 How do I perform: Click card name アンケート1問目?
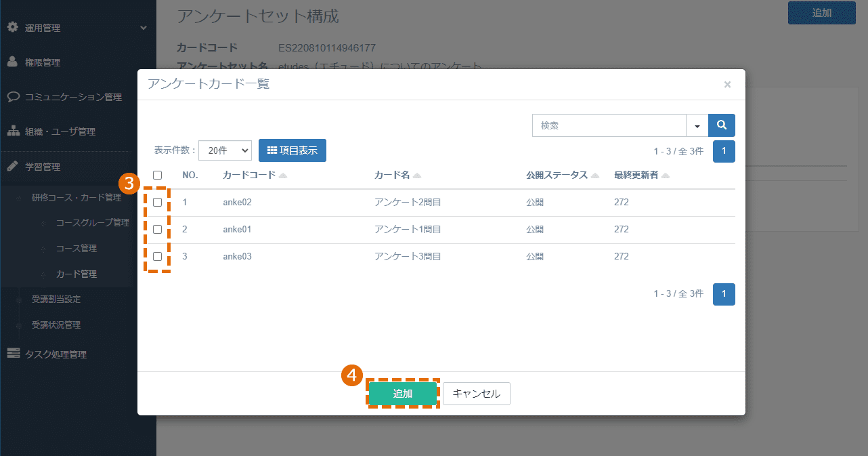click(408, 229)
